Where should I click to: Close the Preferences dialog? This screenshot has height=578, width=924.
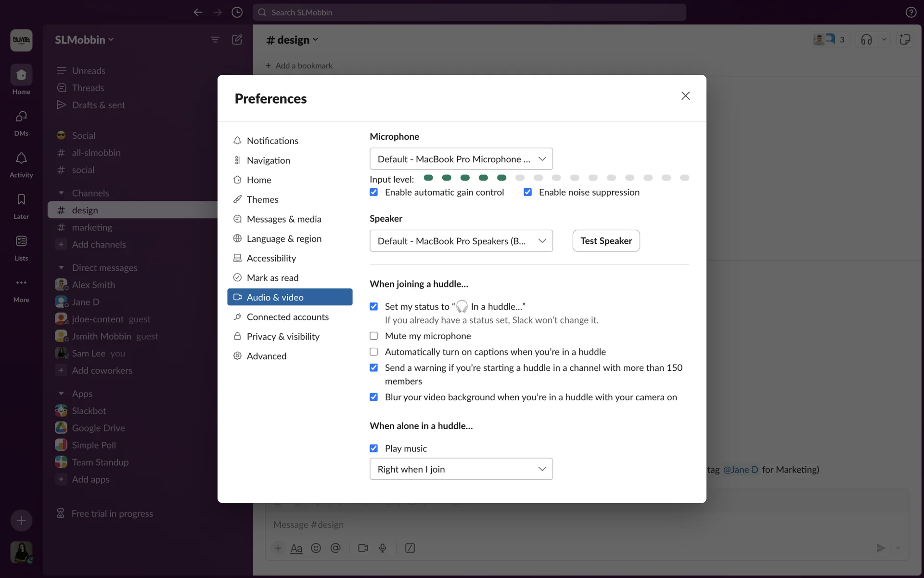[685, 96]
